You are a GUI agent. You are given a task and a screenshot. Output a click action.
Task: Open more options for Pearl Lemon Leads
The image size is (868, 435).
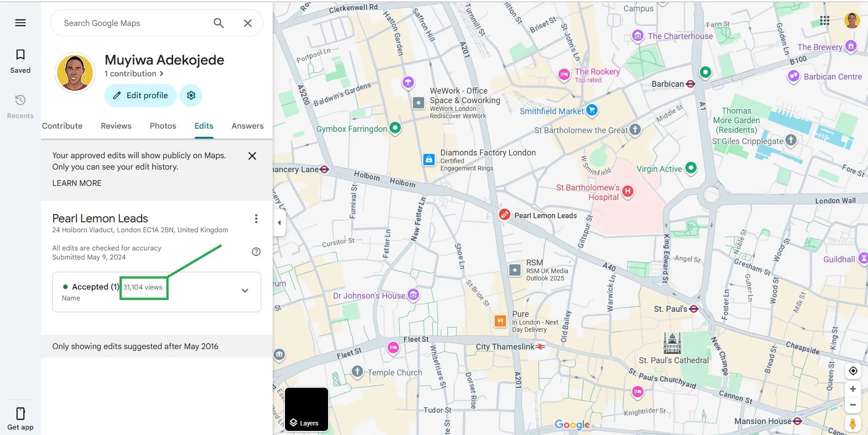[x=256, y=219]
